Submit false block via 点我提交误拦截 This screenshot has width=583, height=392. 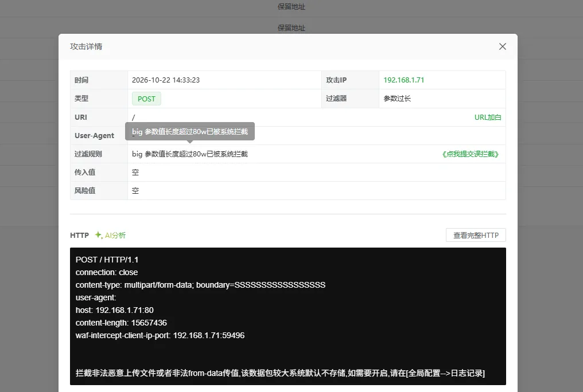coord(471,154)
